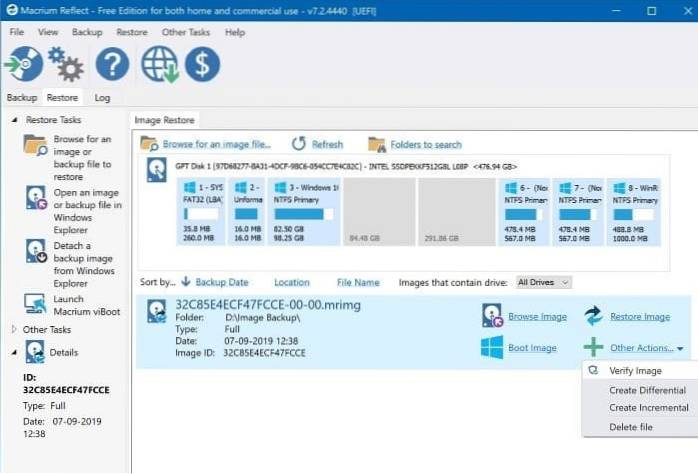Click the Refresh icon in Image Restore
This screenshot has width=698, height=474.
298,144
